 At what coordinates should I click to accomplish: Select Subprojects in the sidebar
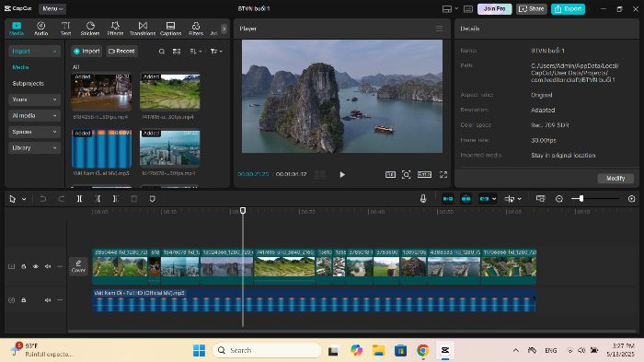click(x=28, y=84)
